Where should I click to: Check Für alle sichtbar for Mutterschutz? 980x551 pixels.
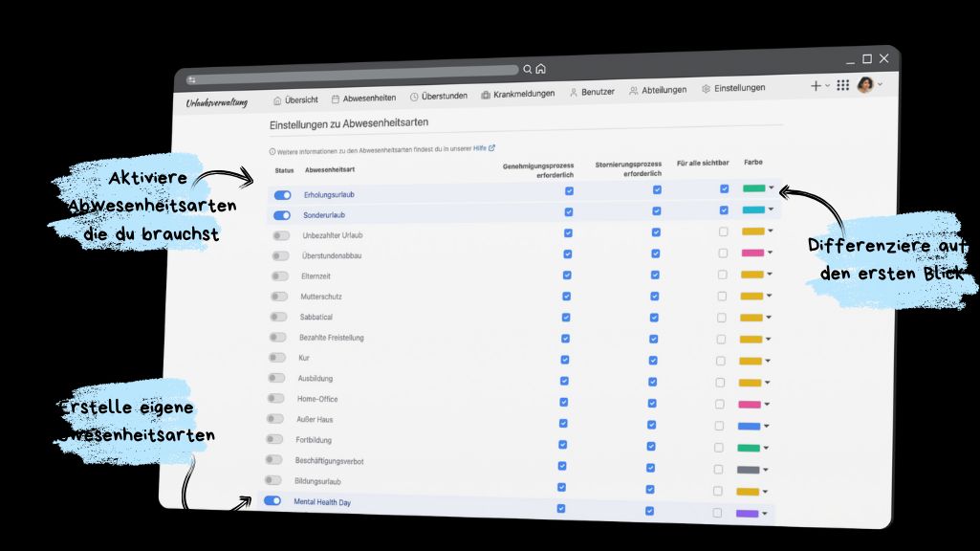[722, 296]
